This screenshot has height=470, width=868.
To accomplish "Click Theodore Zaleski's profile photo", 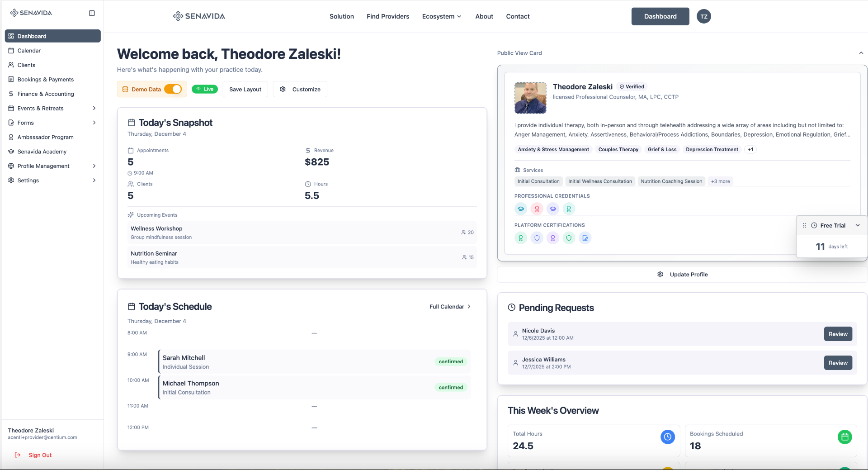I will pos(530,98).
